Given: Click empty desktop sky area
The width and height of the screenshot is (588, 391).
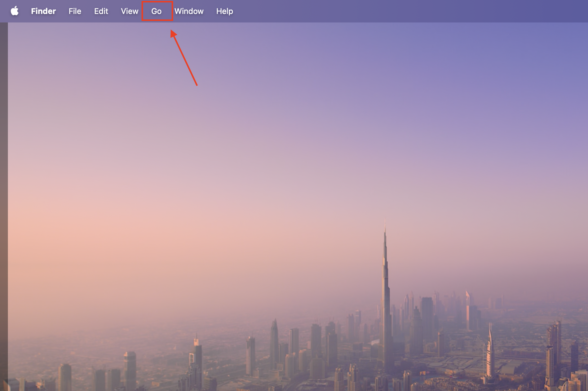Looking at the screenshot, I should pyautogui.click(x=304, y=121).
